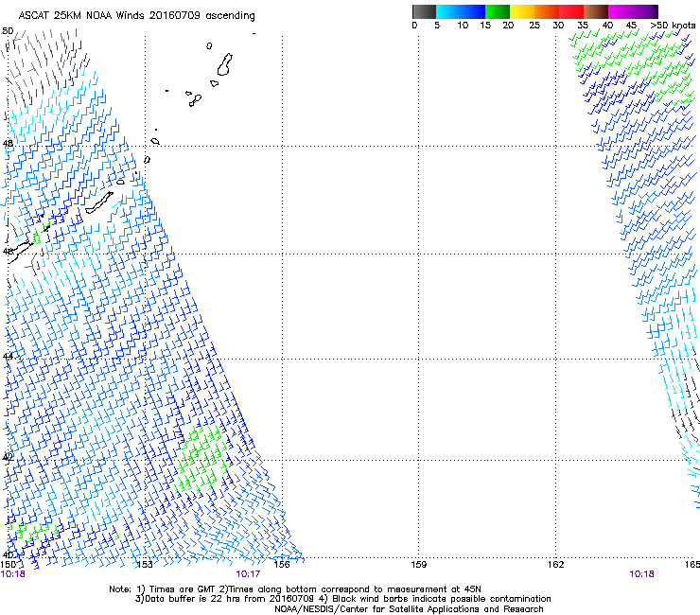The height and width of the screenshot is (615, 700).
Task: Click the red 30-35 knots color band
Action: pos(571,11)
